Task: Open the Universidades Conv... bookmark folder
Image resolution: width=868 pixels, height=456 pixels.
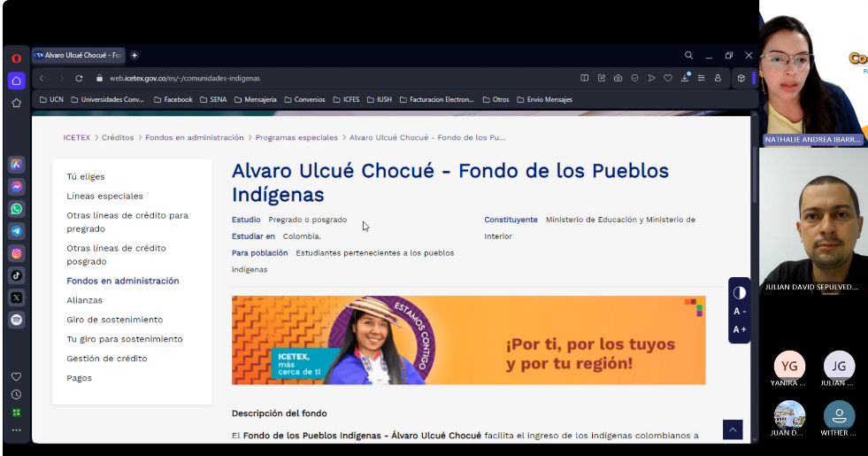Action: pyautogui.click(x=107, y=100)
